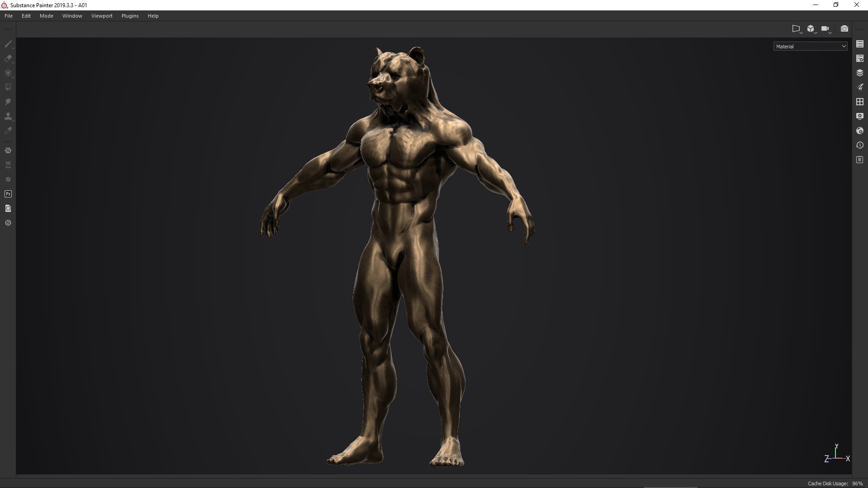868x488 pixels.
Task: Open the History panel
Action: point(860,145)
